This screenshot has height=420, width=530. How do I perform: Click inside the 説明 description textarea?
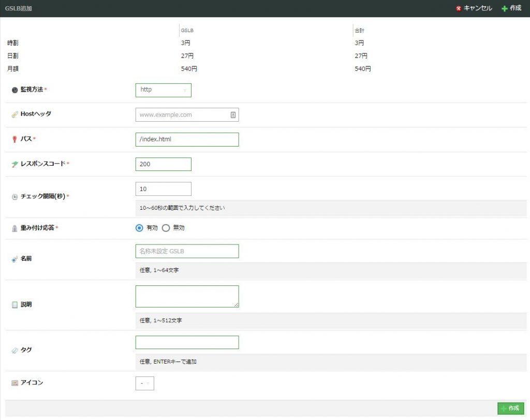(186, 296)
